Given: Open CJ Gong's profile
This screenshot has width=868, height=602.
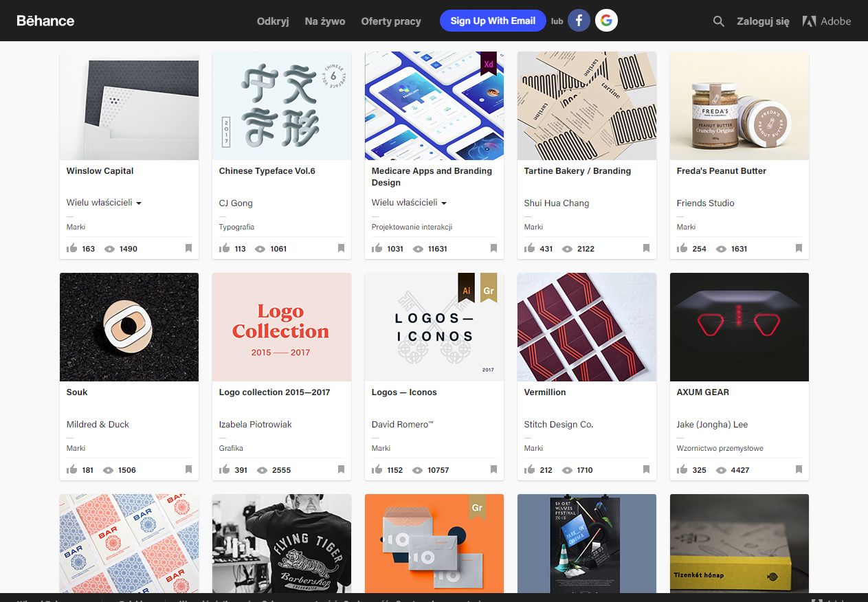Looking at the screenshot, I should click(236, 203).
